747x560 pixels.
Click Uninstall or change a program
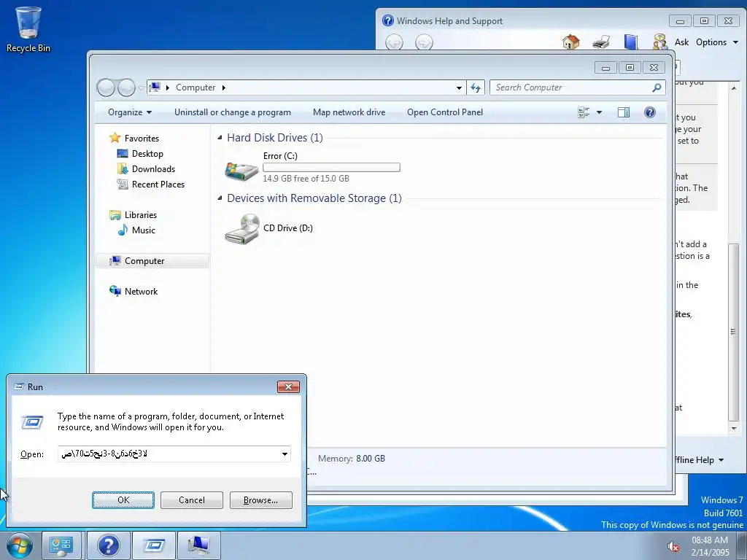(x=233, y=112)
